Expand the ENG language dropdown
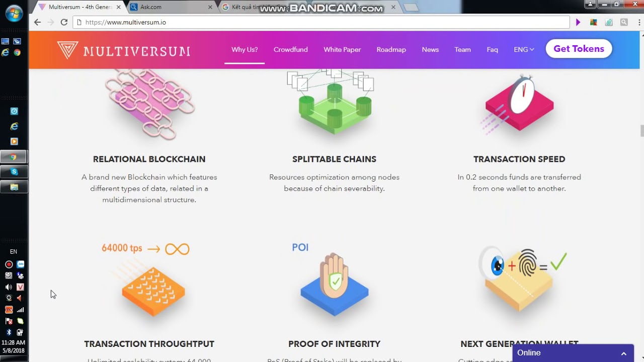 click(524, 49)
